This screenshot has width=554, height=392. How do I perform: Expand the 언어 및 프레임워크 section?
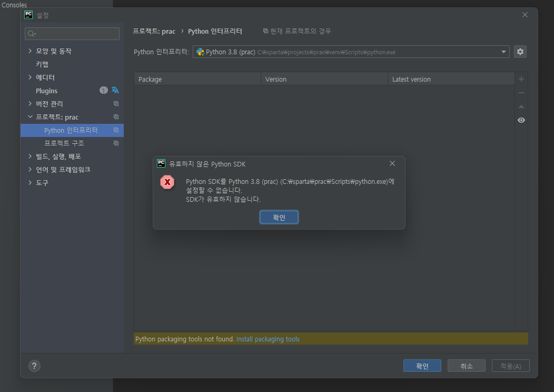point(30,169)
